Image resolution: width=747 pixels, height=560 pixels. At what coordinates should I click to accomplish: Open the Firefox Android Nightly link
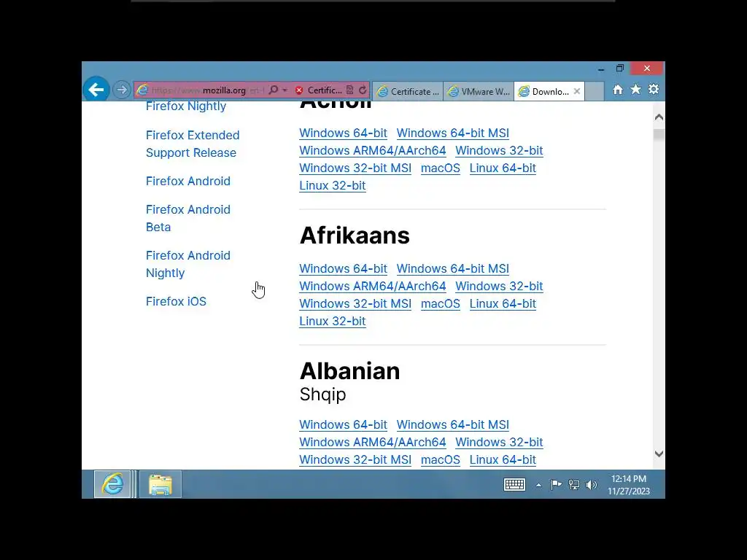point(188,264)
